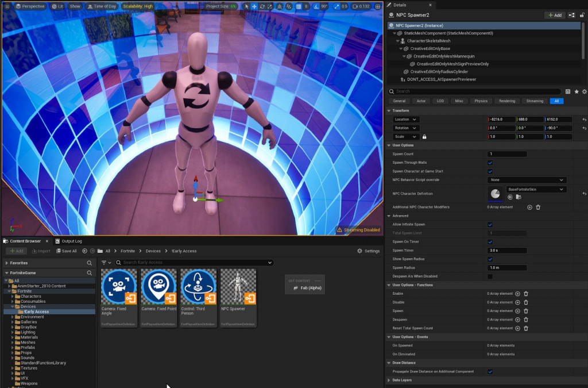
Task: Click Save All in Content Browser
Action: 67,251
